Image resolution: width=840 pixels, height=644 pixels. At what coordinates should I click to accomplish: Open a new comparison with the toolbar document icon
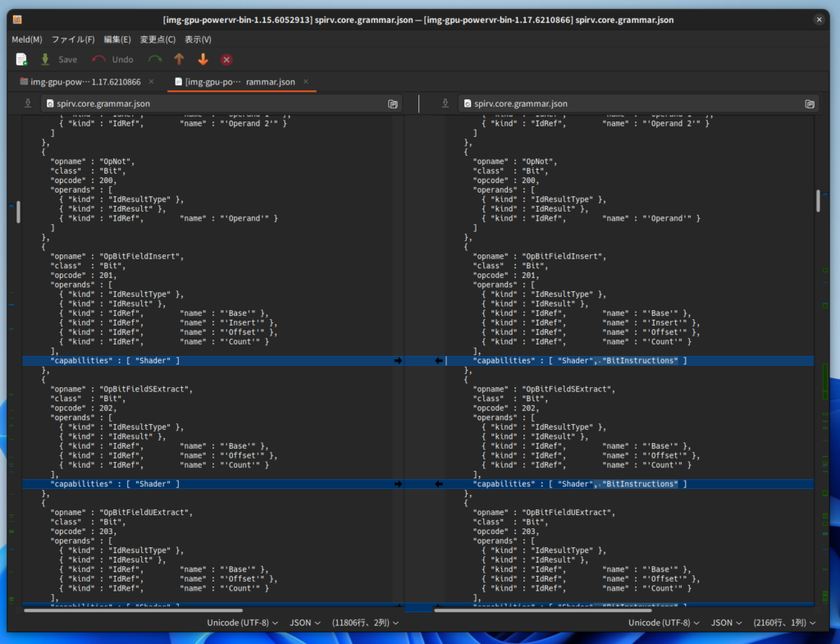pyautogui.click(x=21, y=59)
